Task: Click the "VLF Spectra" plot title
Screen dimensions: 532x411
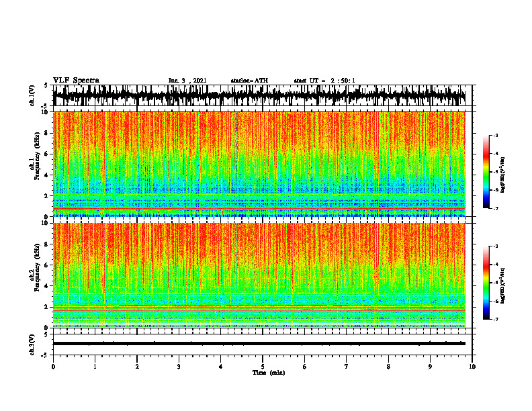Action: pos(76,81)
